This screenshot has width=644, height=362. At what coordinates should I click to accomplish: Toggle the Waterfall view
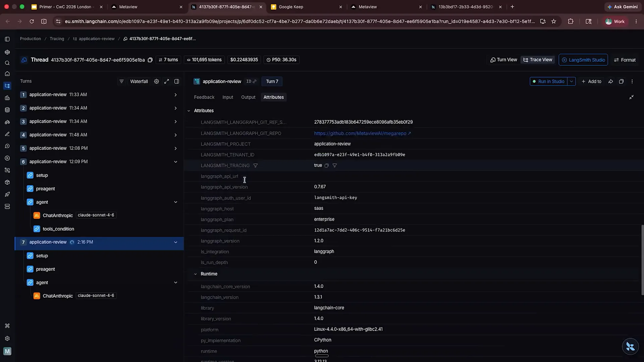tap(139, 81)
